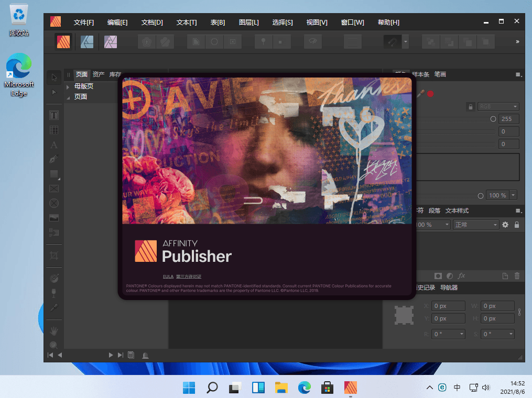
Task: Open the 帮助[H] menu
Action: (388, 23)
